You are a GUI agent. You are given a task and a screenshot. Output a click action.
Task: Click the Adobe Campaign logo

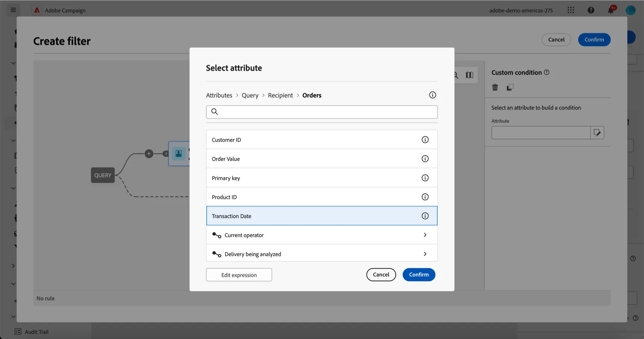pyautogui.click(x=37, y=10)
